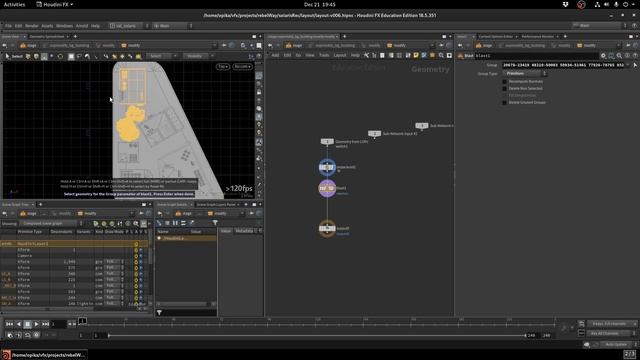Click the sticky note icon in network toolbar

[x=416, y=55]
